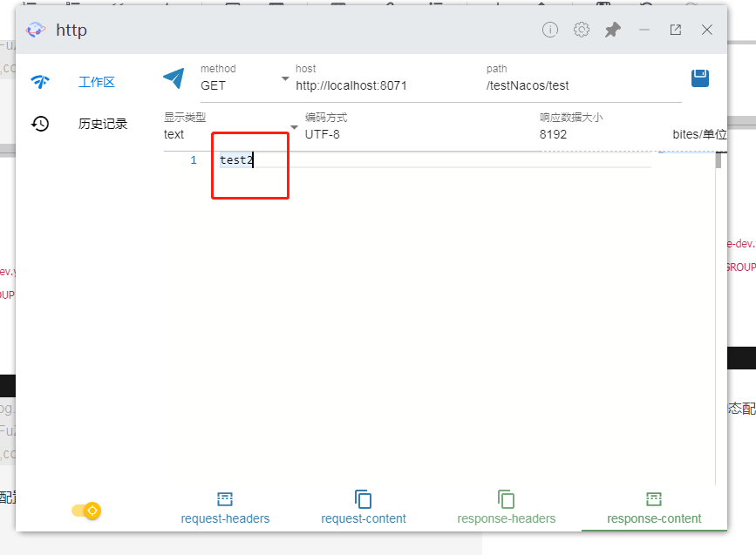Click the test2 response text
The height and width of the screenshot is (555, 756).
[x=236, y=160]
